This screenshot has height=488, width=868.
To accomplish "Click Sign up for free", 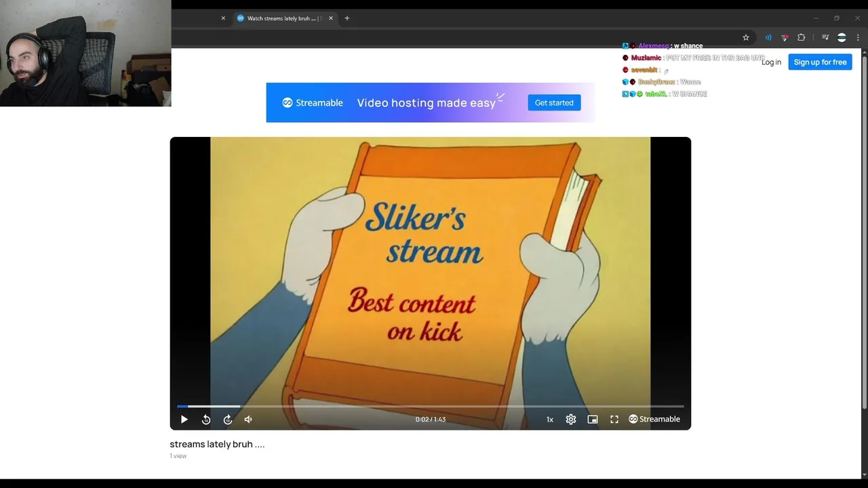I will [x=820, y=62].
